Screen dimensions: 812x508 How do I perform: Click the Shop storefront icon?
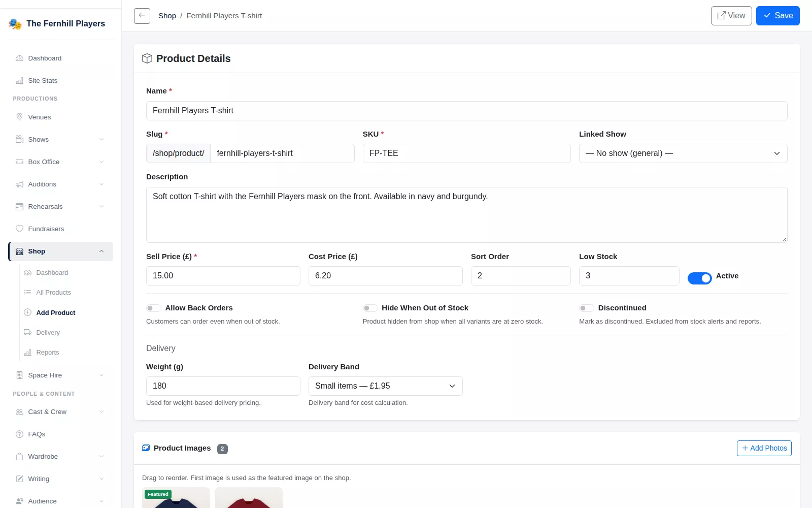(20, 251)
